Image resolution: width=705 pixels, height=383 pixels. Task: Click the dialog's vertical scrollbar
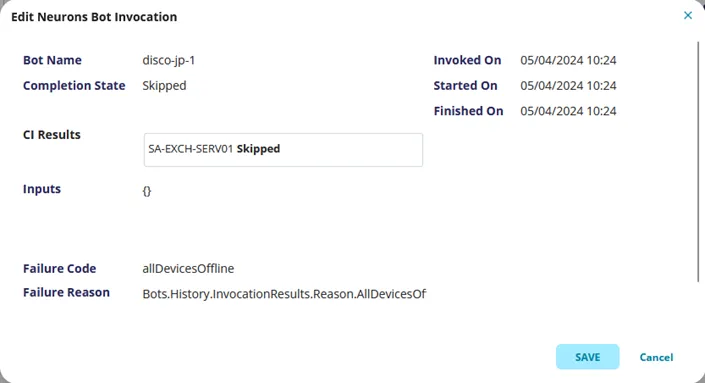coord(698,162)
